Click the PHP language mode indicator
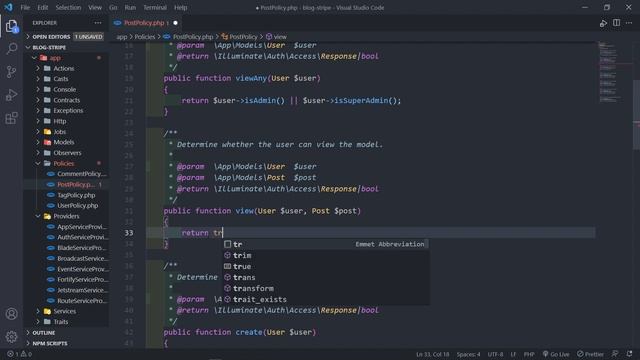The image size is (640, 360). pos(529,354)
